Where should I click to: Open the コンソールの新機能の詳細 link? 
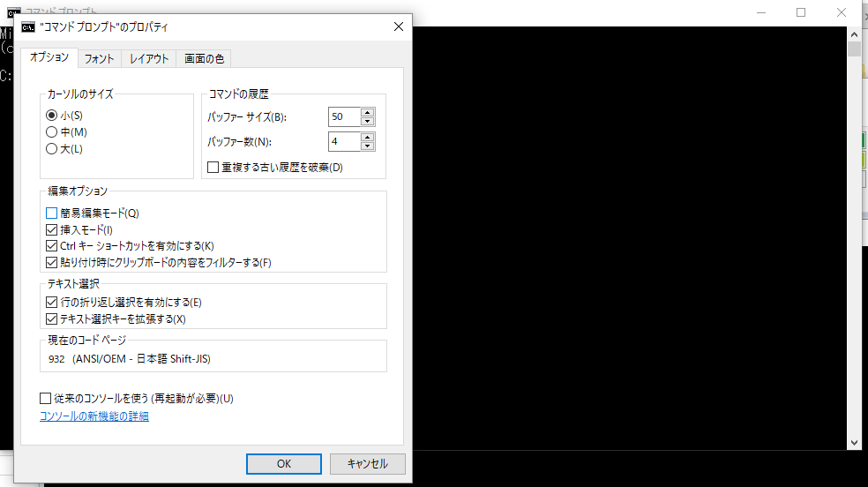pyautogui.click(x=94, y=416)
